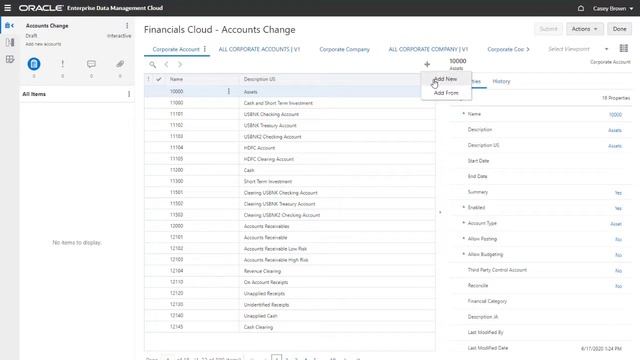Click the Allow Budgeting property value

tap(619, 255)
